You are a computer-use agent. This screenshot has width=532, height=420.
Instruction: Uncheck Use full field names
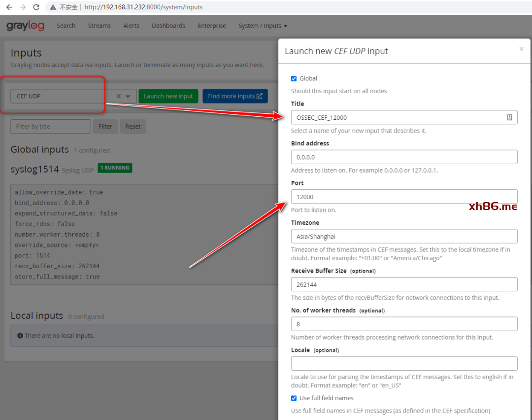click(x=294, y=398)
